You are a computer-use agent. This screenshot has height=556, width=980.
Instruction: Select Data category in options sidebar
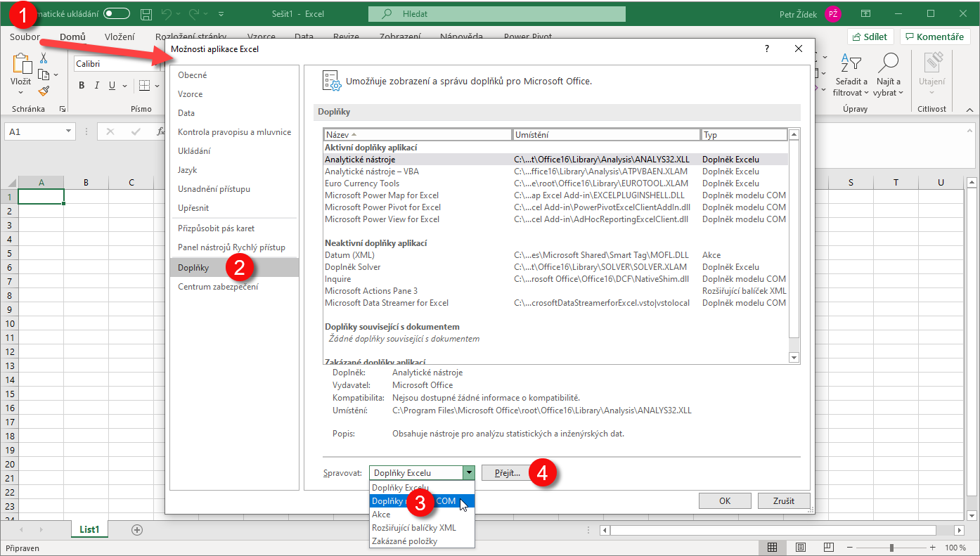pyautogui.click(x=234, y=113)
